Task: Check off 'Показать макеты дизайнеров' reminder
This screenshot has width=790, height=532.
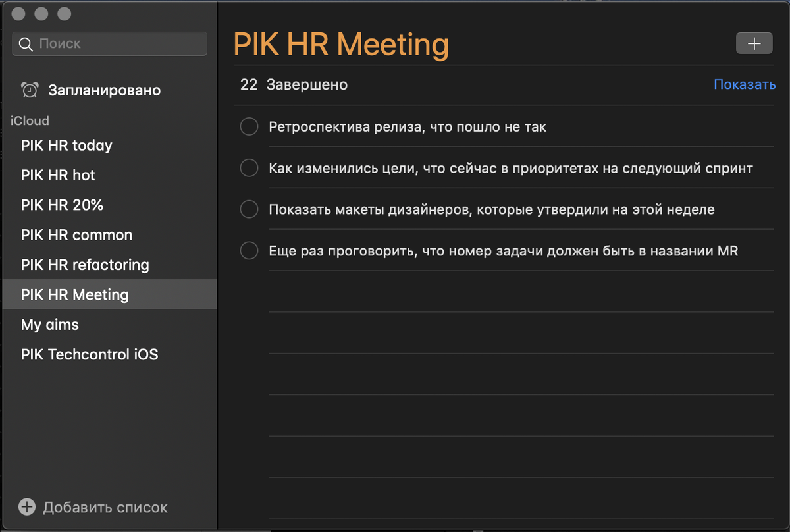Action: 249,209
